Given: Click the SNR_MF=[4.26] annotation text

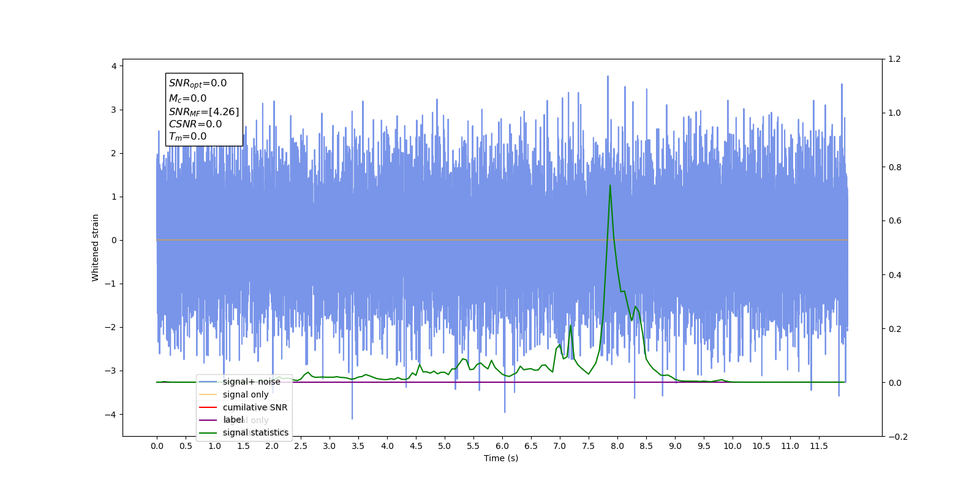Looking at the screenshot, I should click(x=204, y=111).
